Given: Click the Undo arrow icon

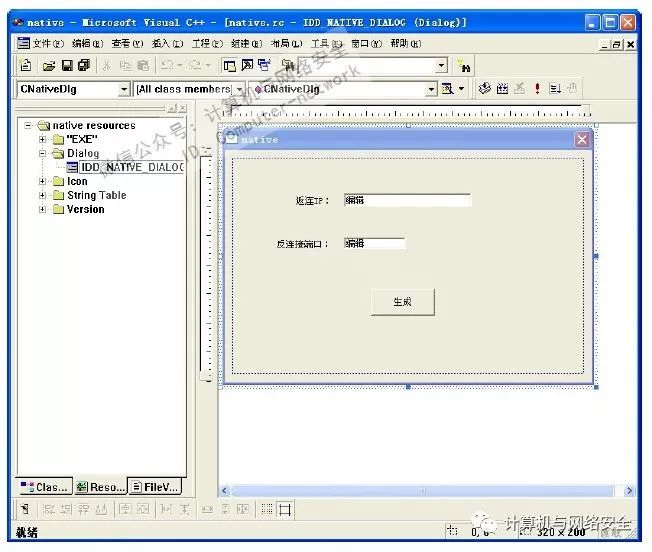Looking at the screenshot, I should [167, 65].
